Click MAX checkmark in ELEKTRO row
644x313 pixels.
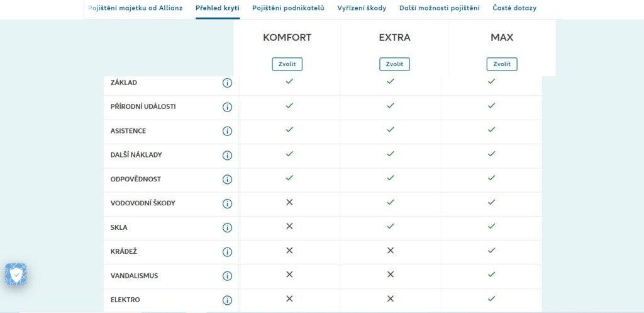point(491,299)
